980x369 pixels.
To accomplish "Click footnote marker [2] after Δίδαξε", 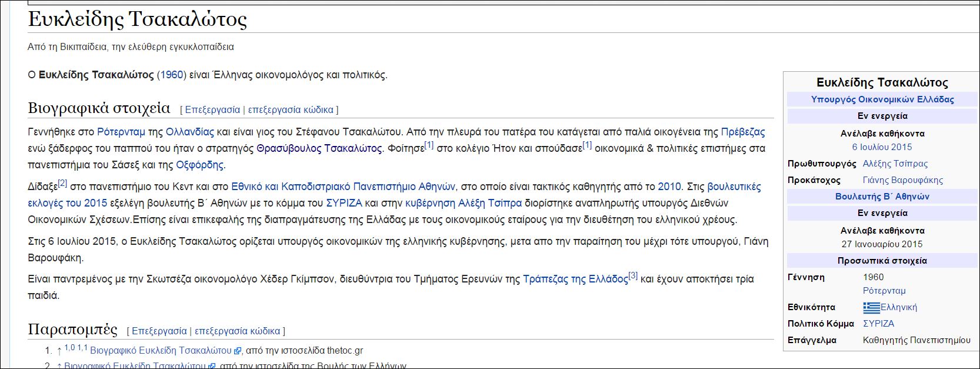I will [x=62, y=184].
